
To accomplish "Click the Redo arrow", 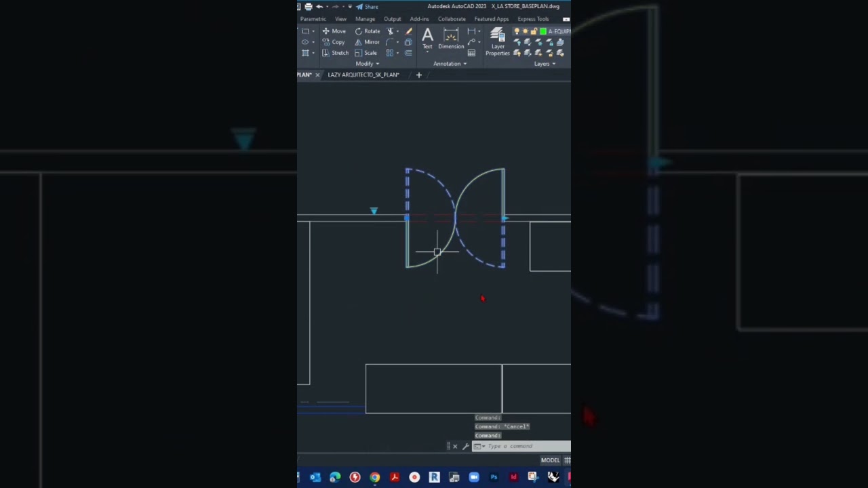I will coord(335,7).
